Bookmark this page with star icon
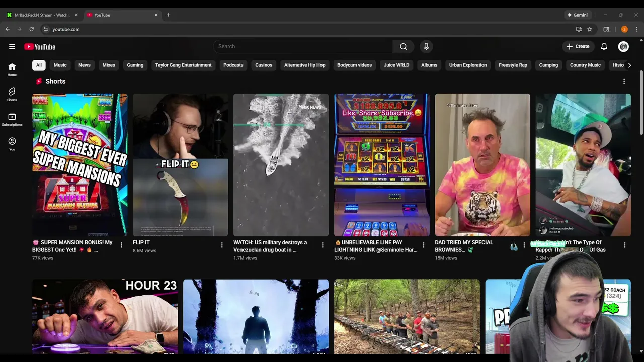The width and height of the screenshot is (644, 362). pos(590,29)
